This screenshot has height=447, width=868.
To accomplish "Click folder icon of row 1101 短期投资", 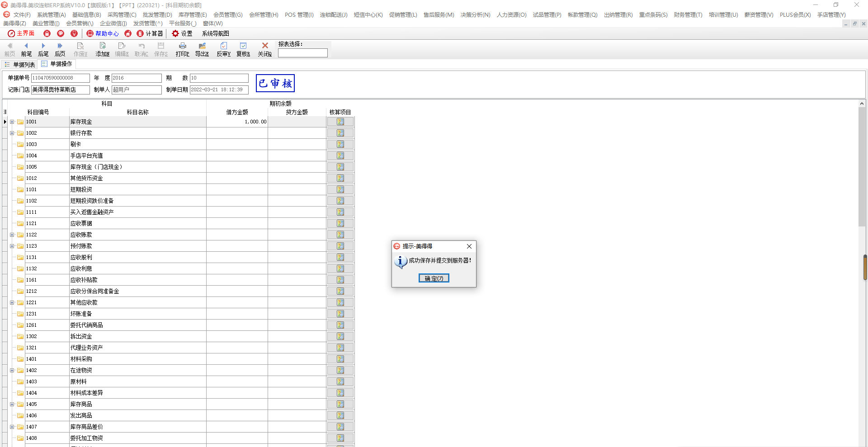I will [20, 189].
